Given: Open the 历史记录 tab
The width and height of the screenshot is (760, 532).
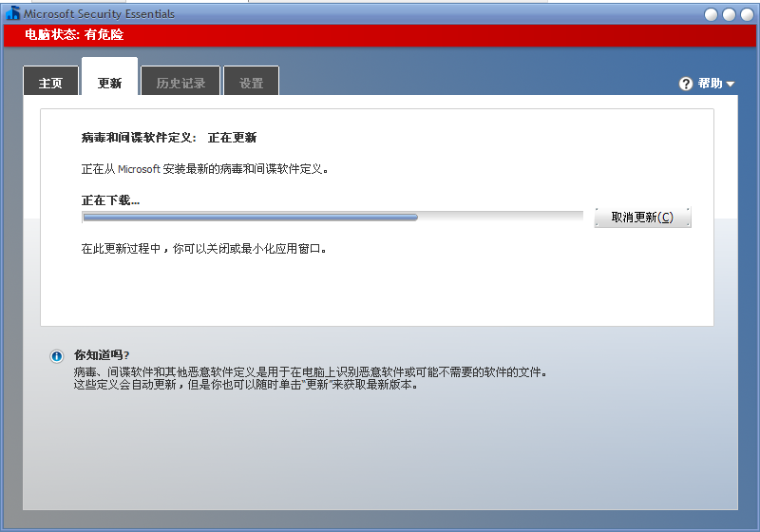Looking at the screenshot, I should coord(180,81).
